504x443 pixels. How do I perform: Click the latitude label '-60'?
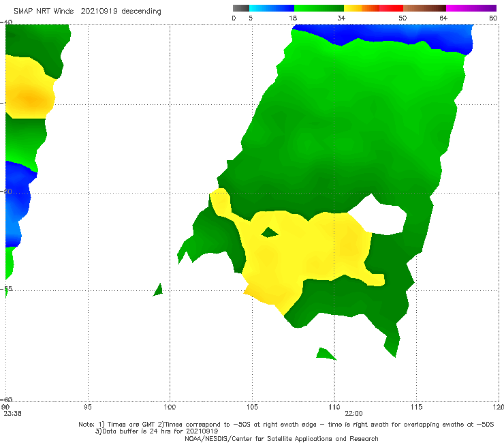6,399
